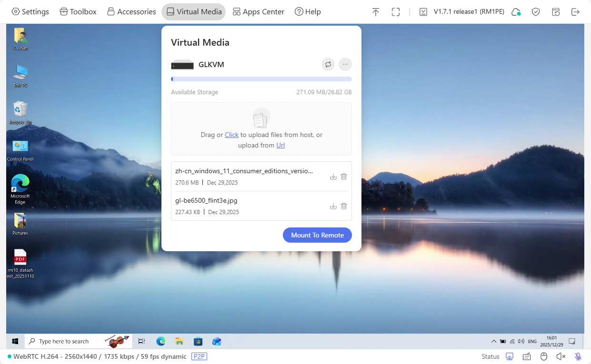
Task: Open the security shield icon in the toolbar
Action: [535, 11]
